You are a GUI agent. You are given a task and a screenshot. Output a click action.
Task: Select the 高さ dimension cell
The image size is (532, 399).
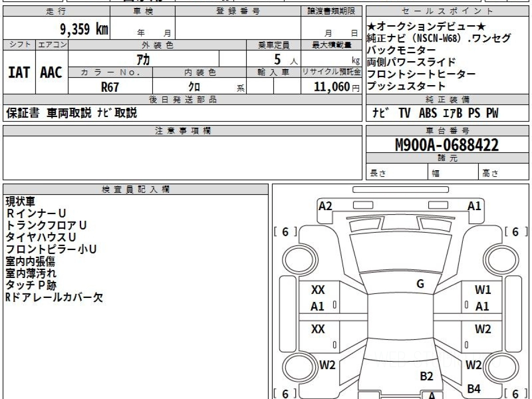504,172
